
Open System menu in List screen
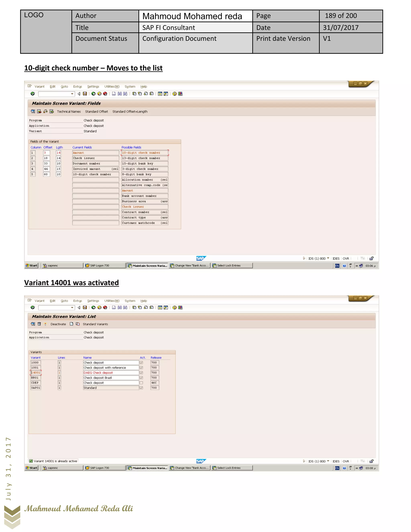130,301
